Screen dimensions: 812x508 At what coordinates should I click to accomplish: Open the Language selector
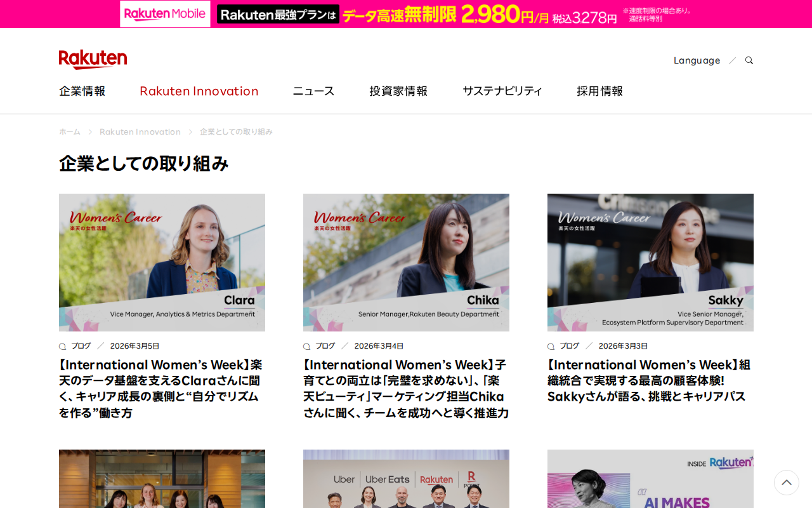(697, 60)
